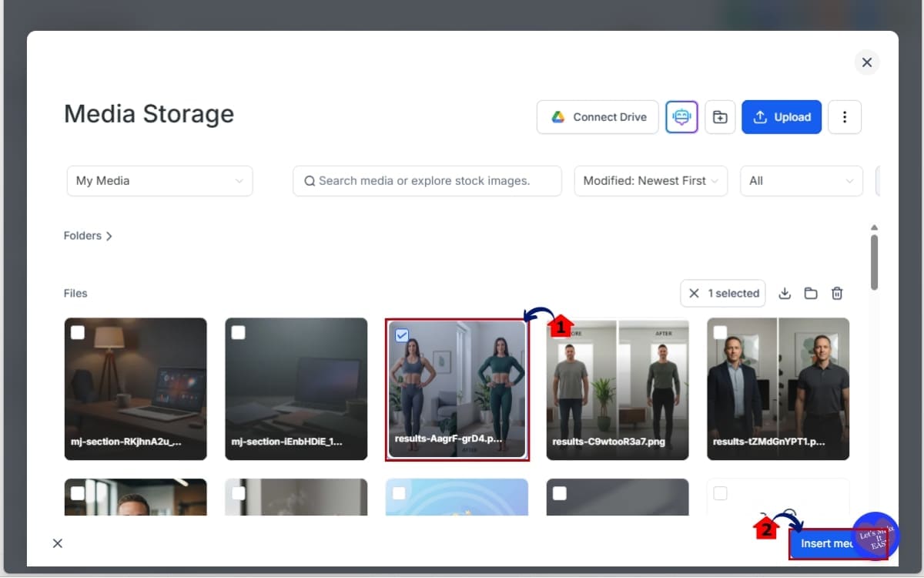The width and height of the screenshot is (924, 578).
Task: Open the three-dot options menu
Action: pyautogui.click(x=845, y=116)
